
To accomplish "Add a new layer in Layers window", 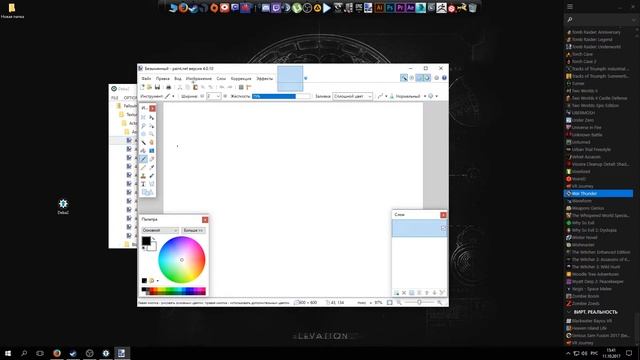I will [x=396, y=293].
